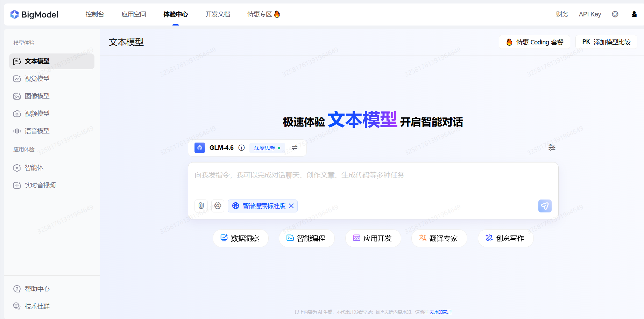Select 文本模型 in sidebar
The height and width of the screenshot is (319, 644).
coord(52,61)
